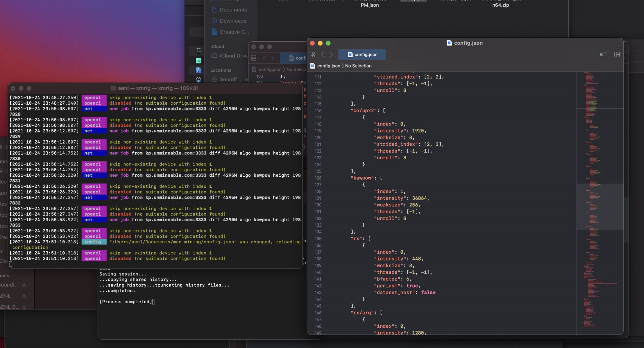The image size is (644, 348).
Task: Click the Creative Cloud file icon in Finder sidebar
Action: click(x=214, y=32)
